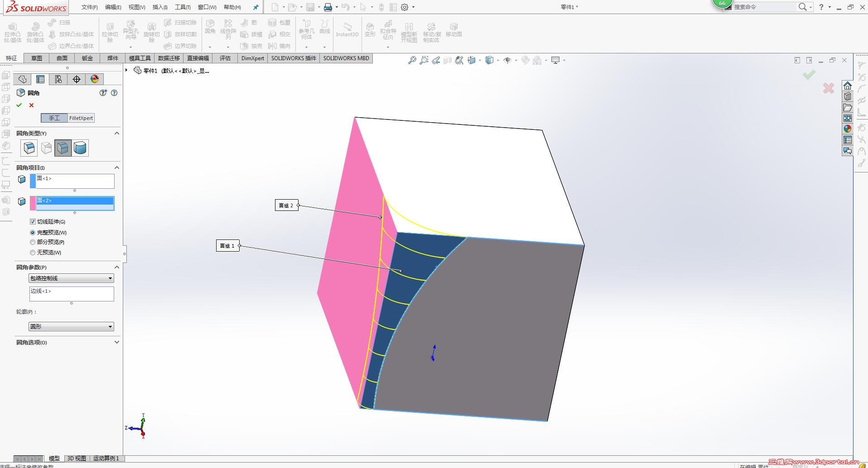This screenshot has width=868, height=468.
Task: Click the fillet help question mark icon
Action: coord(114,93)
